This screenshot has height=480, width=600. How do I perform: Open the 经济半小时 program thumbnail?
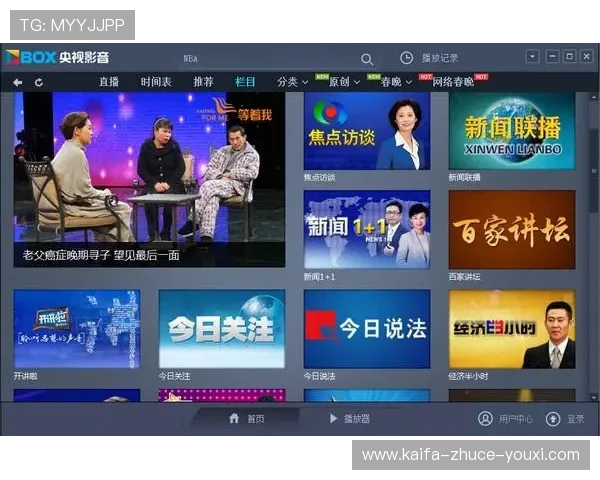pos(512,329)
